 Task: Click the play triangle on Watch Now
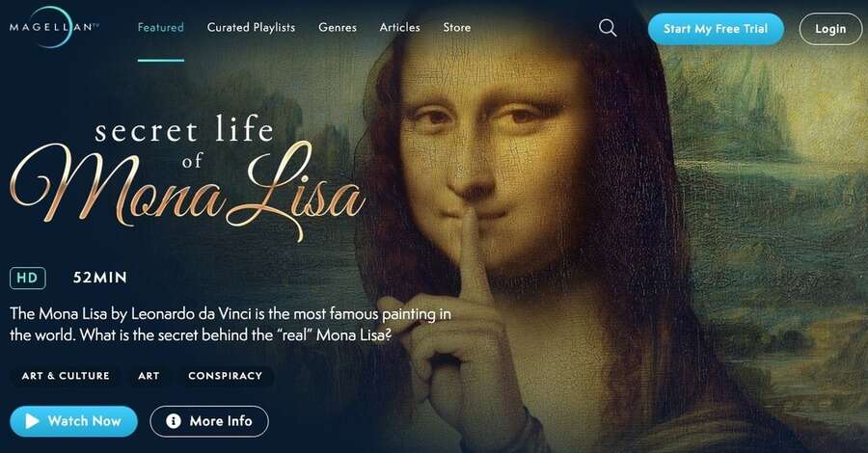pyautogui.click(x=32, y=421)
